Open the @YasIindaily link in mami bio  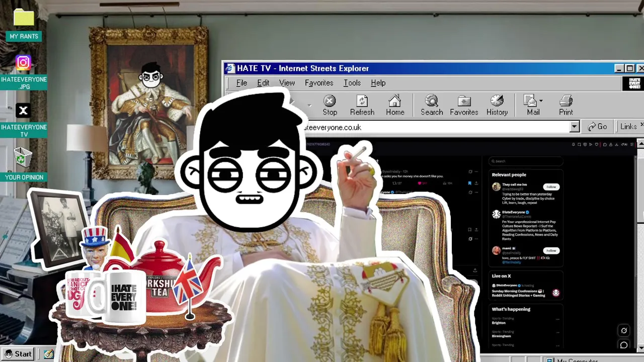pos(512,262)
